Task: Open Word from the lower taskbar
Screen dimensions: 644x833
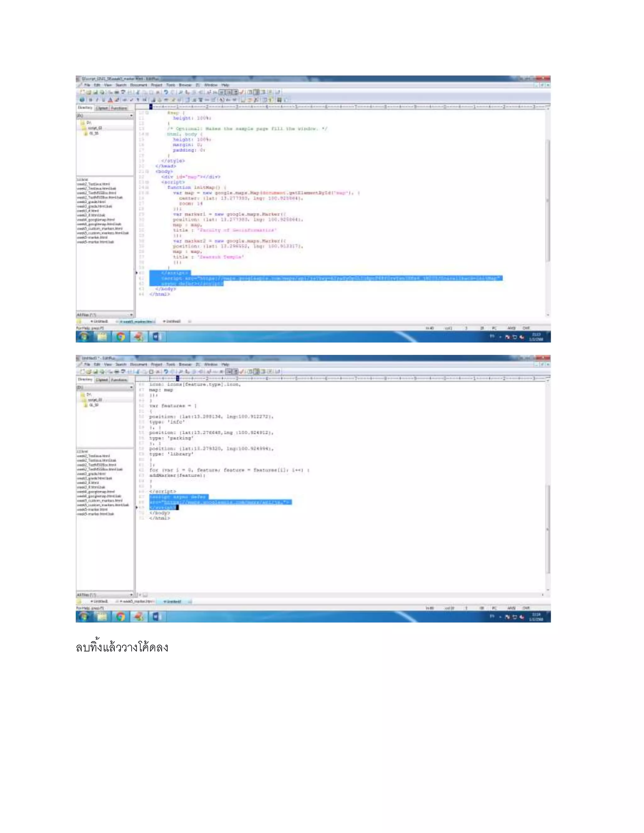Action: [x=156, y=617]
